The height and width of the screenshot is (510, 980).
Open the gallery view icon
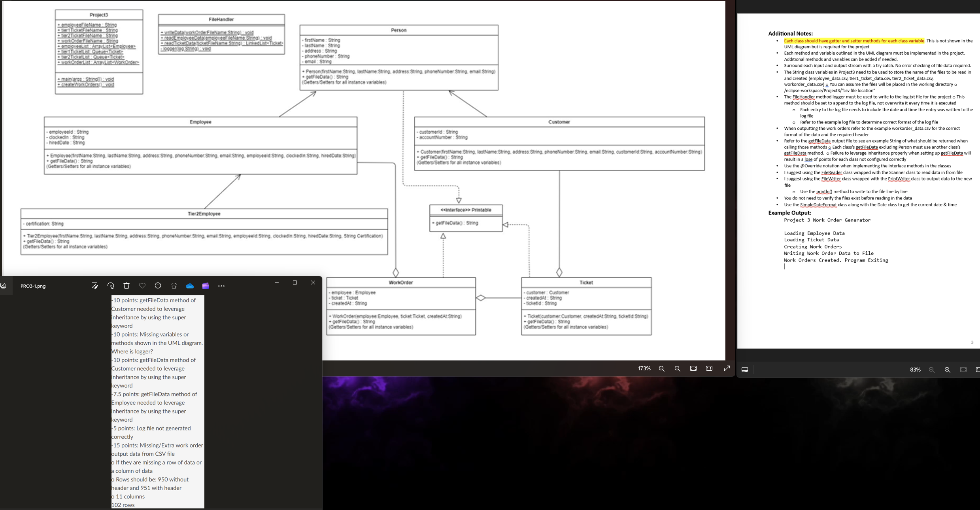(3, 286)
